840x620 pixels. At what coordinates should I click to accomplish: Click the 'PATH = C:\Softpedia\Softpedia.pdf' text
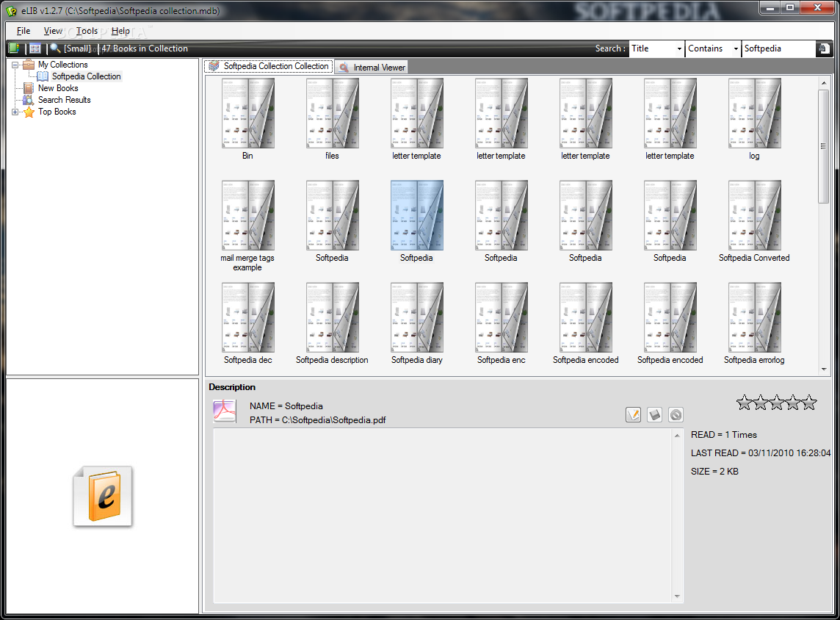pos(318,420)
